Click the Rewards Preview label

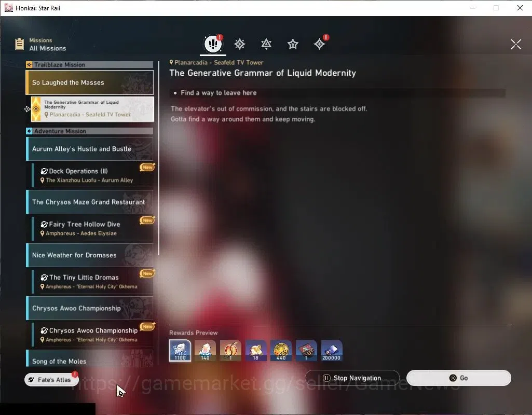click(x=194, y=333)
